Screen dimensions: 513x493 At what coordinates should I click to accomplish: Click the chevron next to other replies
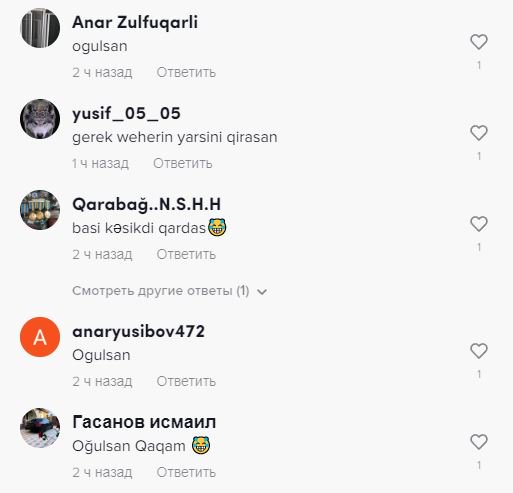pyautogui.click(x=262, y=292)
